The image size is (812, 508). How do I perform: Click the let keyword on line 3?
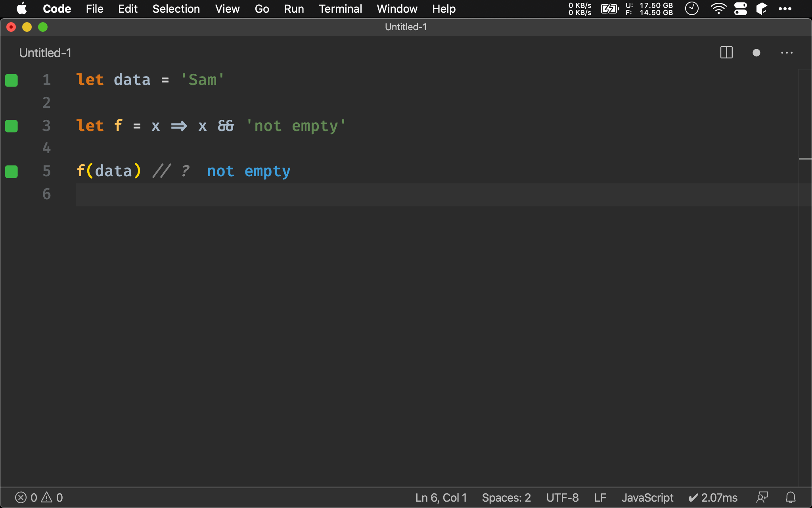pyautogui.click(x=90, y=126)
